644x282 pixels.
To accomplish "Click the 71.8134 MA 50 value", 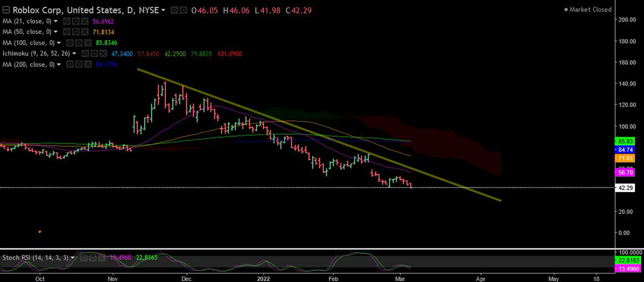I will point(103,32).
